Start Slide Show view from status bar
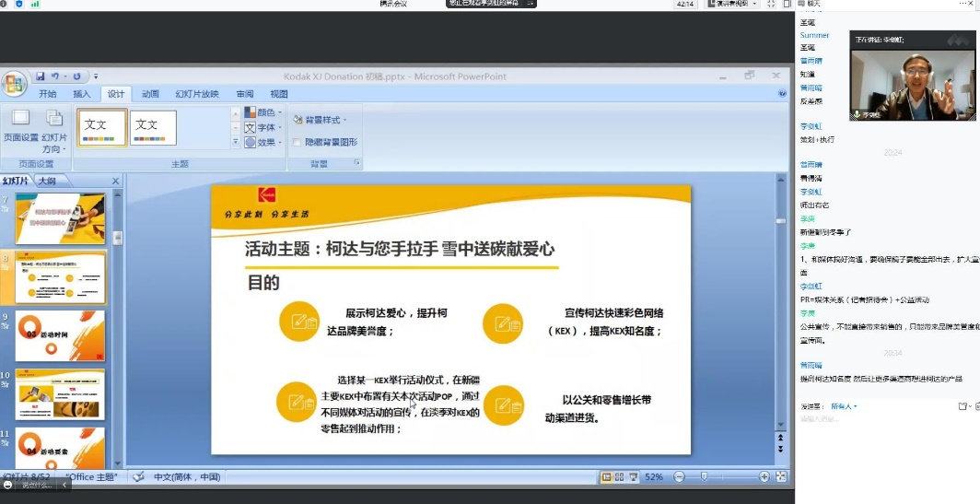The height and width of the screenshot is (504, 980). (x=635, y=476)
